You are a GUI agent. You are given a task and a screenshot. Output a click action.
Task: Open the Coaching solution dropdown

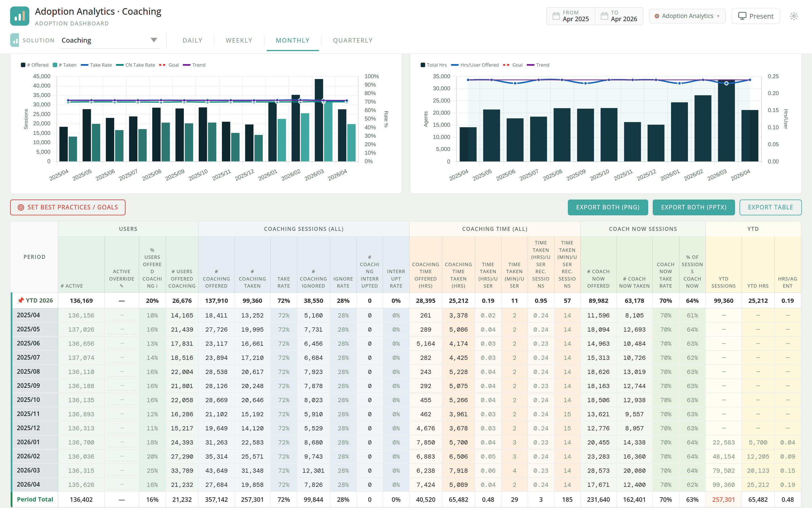109,40
